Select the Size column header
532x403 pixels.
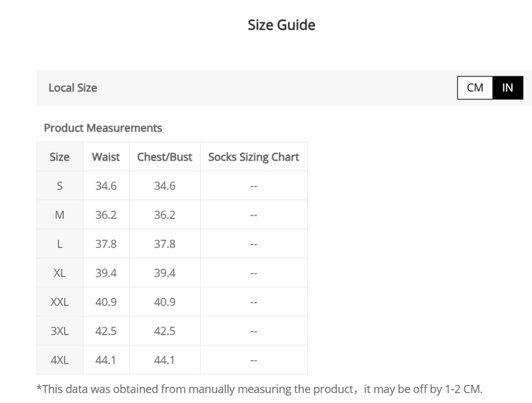60,158
